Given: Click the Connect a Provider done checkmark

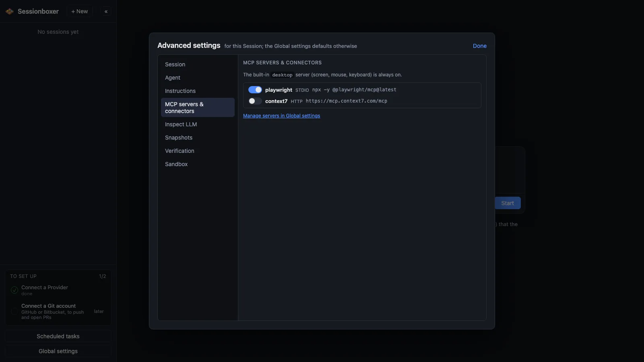Looking at the screenshot, I should [14, 290].
